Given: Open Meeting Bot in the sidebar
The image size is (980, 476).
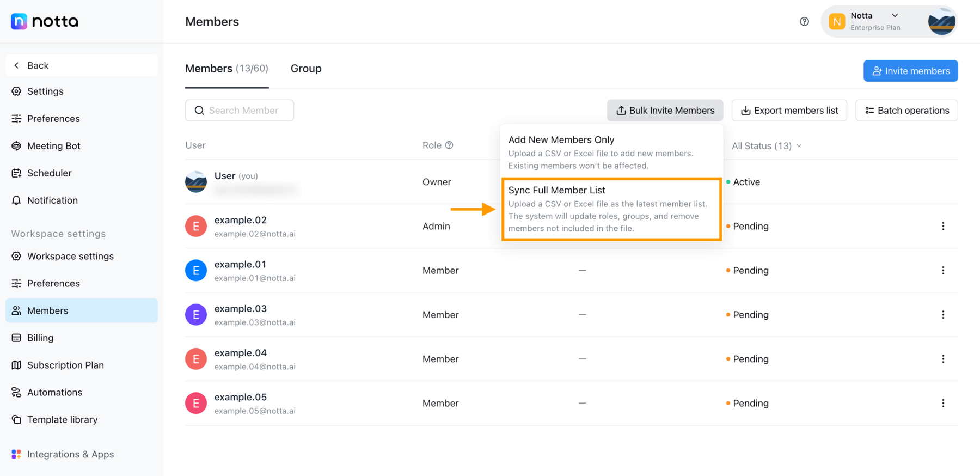Looking at the screenshot, I should 53,146.
